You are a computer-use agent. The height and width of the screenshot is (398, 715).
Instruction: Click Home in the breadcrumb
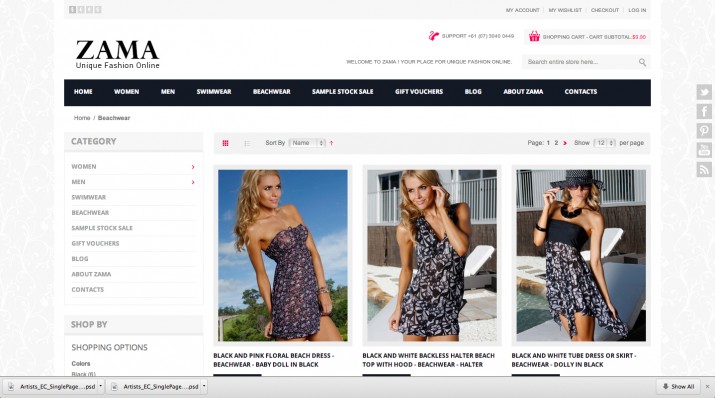(x=82, y=118)
